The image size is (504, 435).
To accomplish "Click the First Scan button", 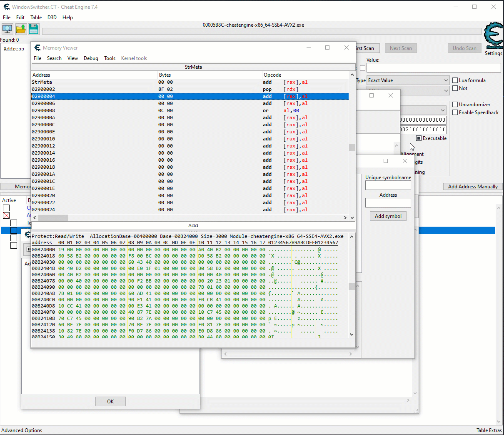I will [x=367, y=48].
